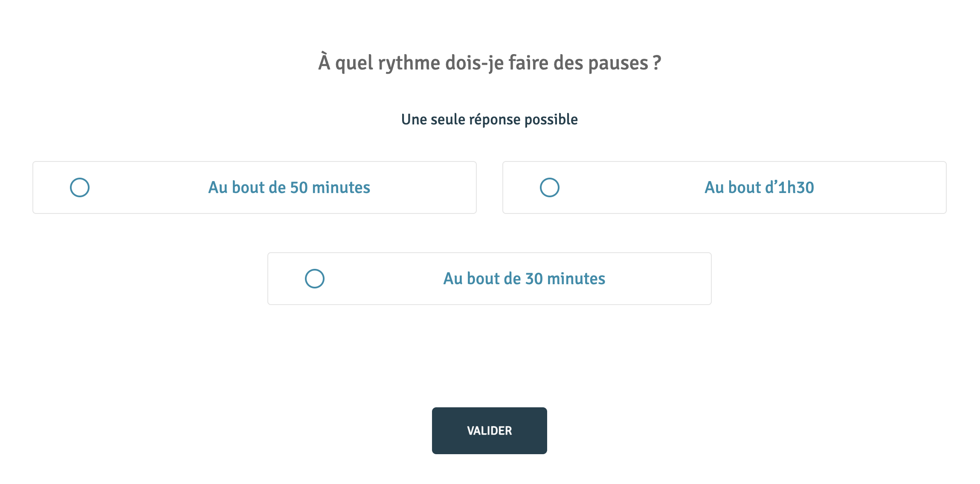Click the question heading about pauses
The image size is (980, 484).
[x=490, y=63]
